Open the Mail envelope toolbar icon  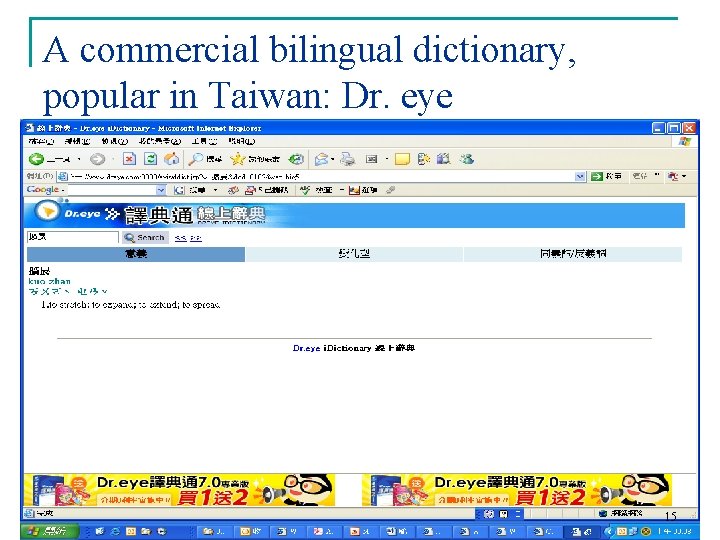coord(321,159)
